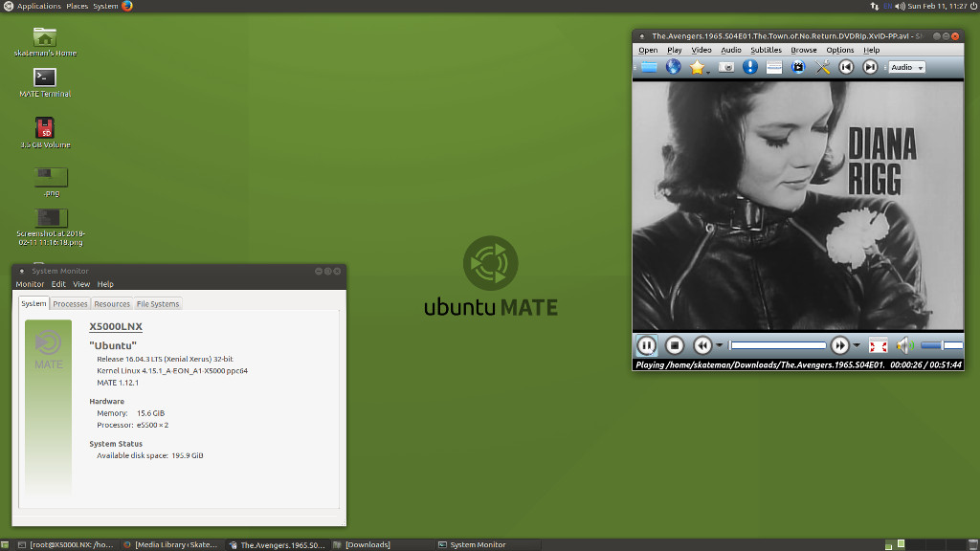The width and height of the screenshot is (980, 551).
Task: Select the MATE Terminal desktop icon
Action: 45,82
